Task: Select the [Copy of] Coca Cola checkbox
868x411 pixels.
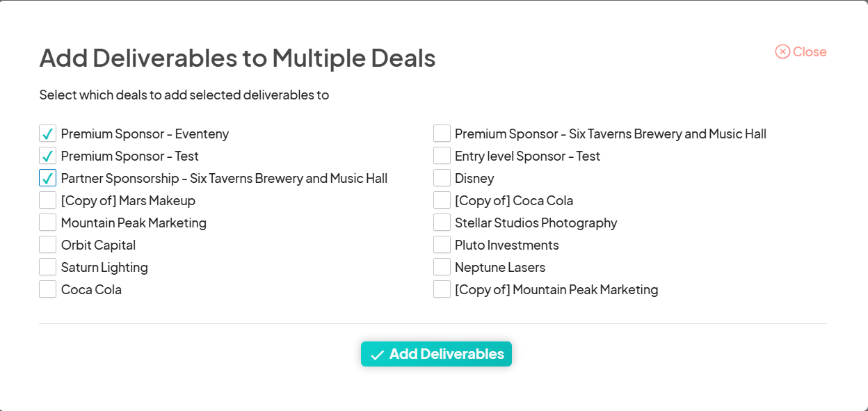Action: click(442, 200)
